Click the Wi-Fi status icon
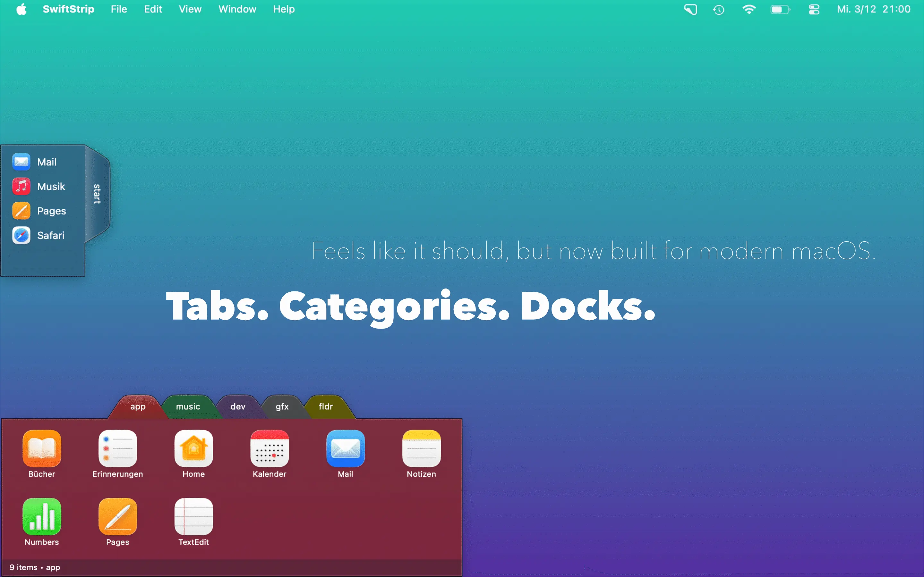 (x=749, y=9)
